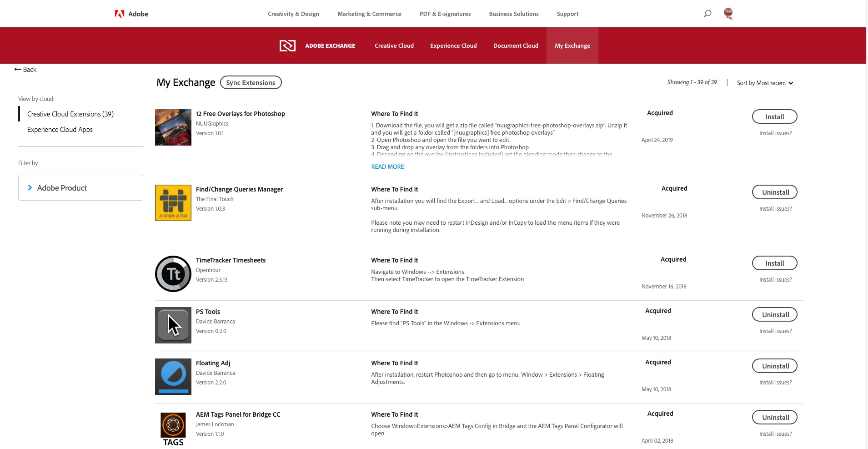This screenshot has height=449, width=868.
Task: Select Creative Cloud Extensions (39)
Action: pyautogui.click(x=70, y=114)
